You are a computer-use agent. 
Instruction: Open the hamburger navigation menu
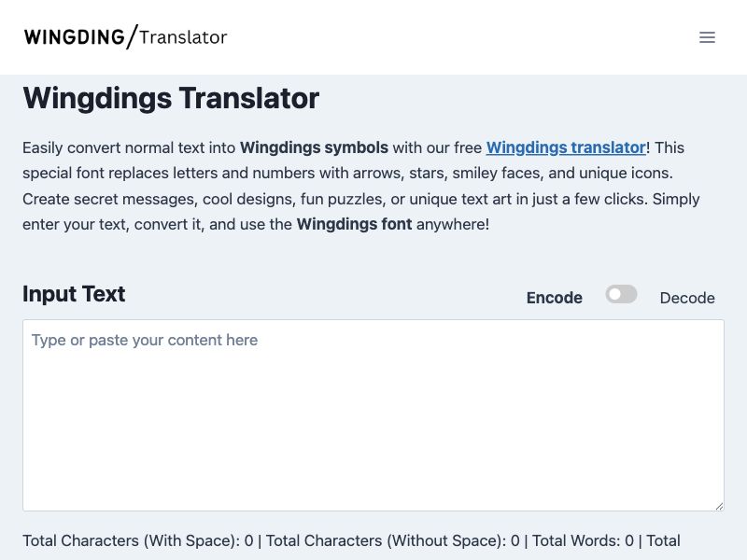707,37
